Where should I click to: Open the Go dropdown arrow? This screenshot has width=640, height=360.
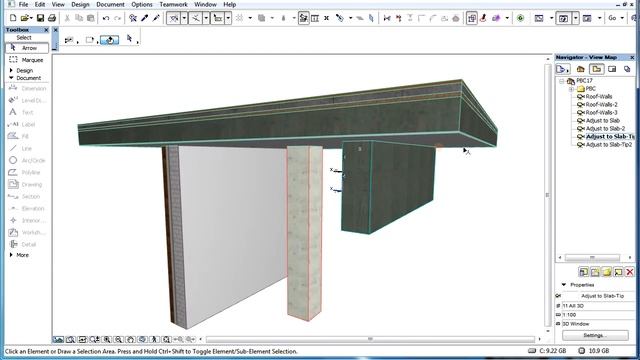[x=622, y=18]
